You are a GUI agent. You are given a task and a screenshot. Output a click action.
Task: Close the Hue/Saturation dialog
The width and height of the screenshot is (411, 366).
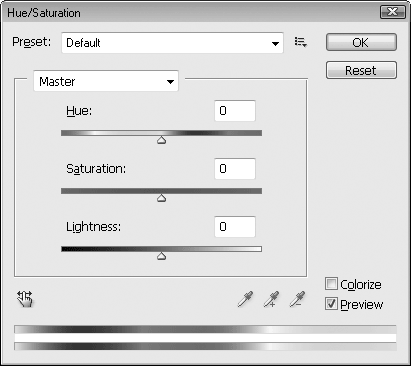coord(393,12)
